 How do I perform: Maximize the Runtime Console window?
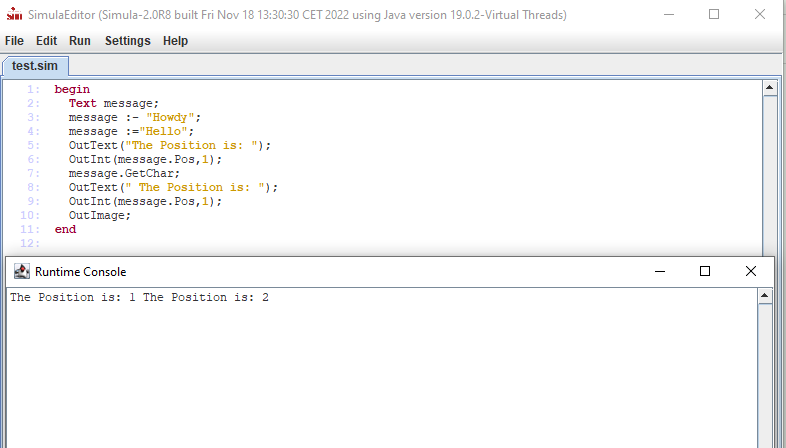click(x=705, y=271)
